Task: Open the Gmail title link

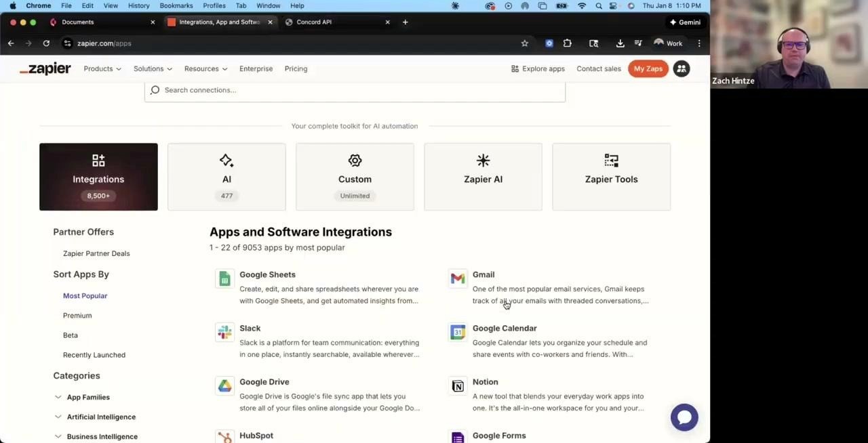Action: point(483,274)
